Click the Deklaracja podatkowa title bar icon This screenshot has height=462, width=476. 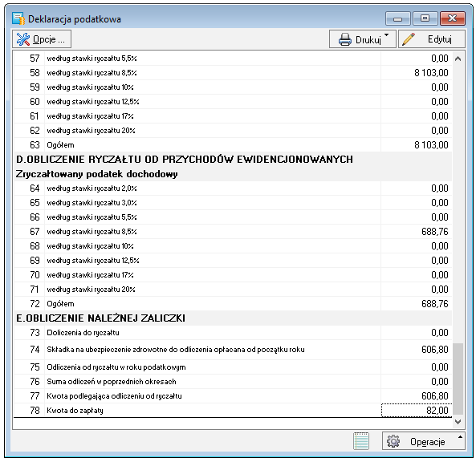pyautogui.click(x=18, y=18)
